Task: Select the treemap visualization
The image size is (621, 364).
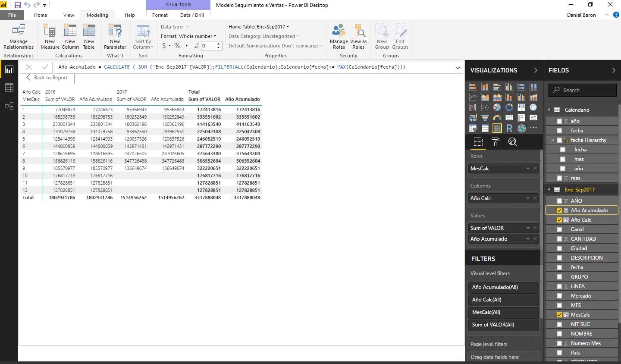Action: click(x=521, y=107)
